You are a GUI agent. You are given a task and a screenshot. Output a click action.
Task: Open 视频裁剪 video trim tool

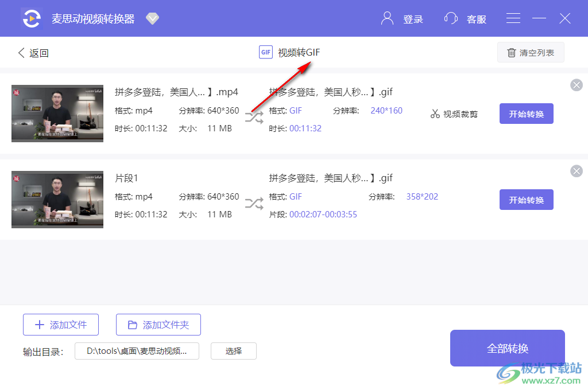pyautogui.click(x=454, y=114)
